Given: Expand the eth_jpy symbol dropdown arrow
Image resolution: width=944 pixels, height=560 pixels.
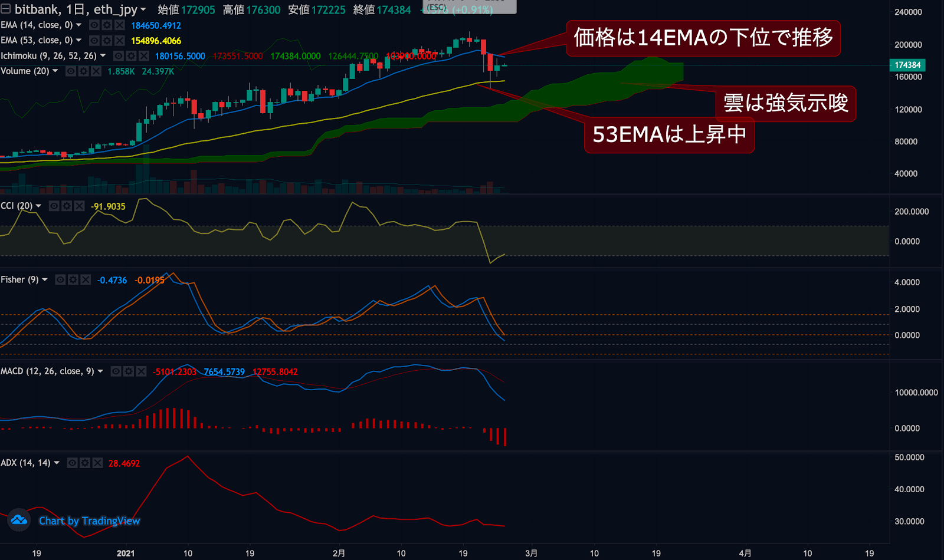Looking at the screenshot, I should (x=143, y=10).
